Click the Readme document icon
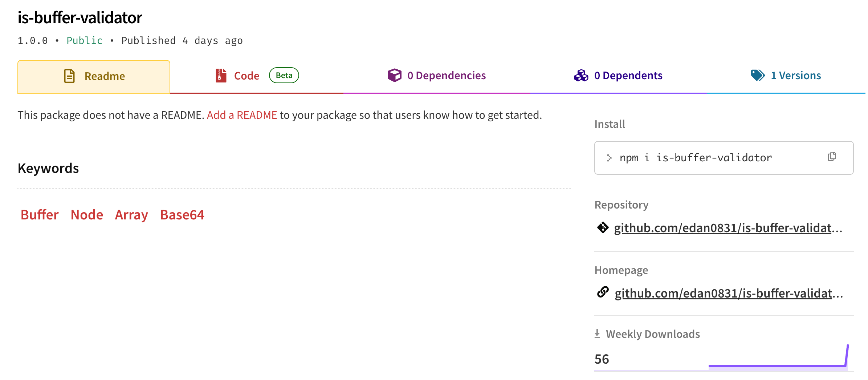Screen dimensions: 868x380 pos(69,76)
